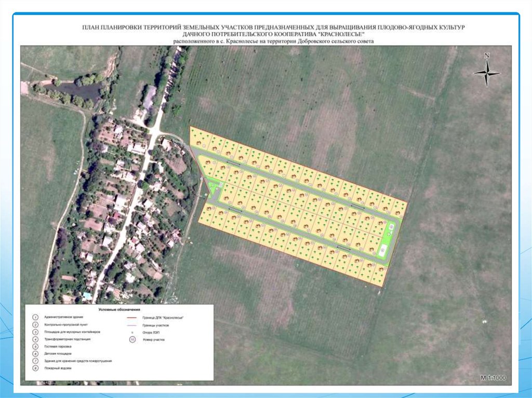Viewport: 532px width, 398px height.
Task: Click legend circle 5 for Гостевая парковка
Action: click(x=35, y=346)
